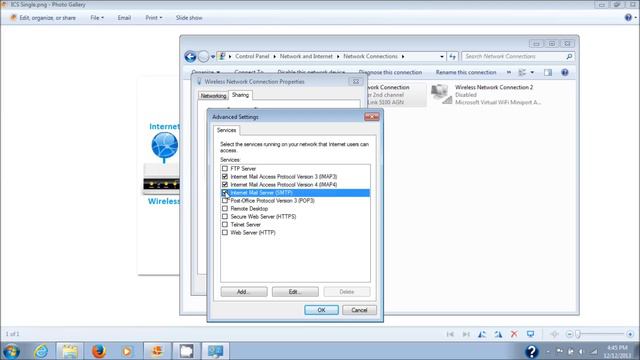640x360 pixels.
Task: Open the recent pages arrow beside Forward button
Action: pyautogui.click(x=213, y=57)
